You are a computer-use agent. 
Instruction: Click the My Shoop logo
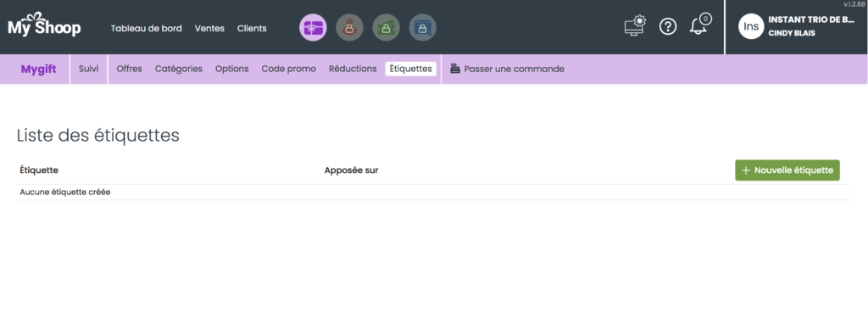[44, 25]
